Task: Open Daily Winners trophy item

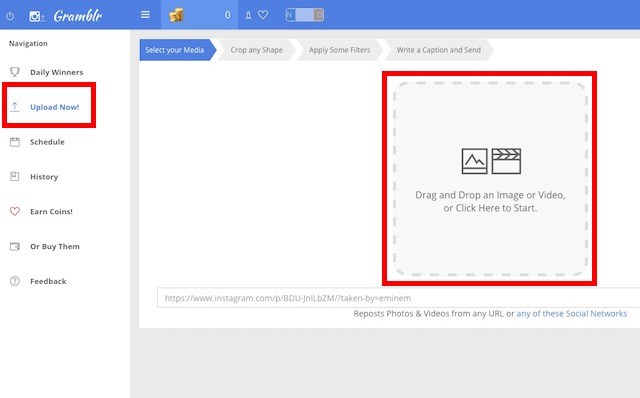Action: (47, 72)
